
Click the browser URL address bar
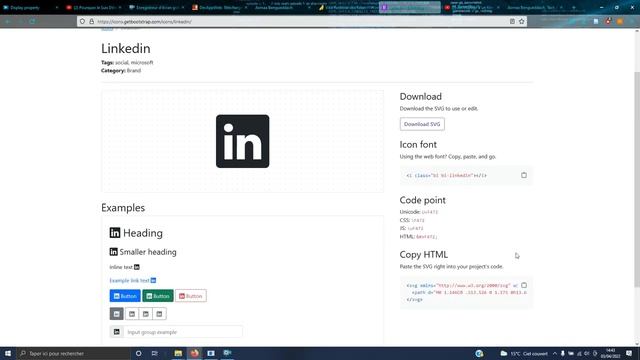301,21
